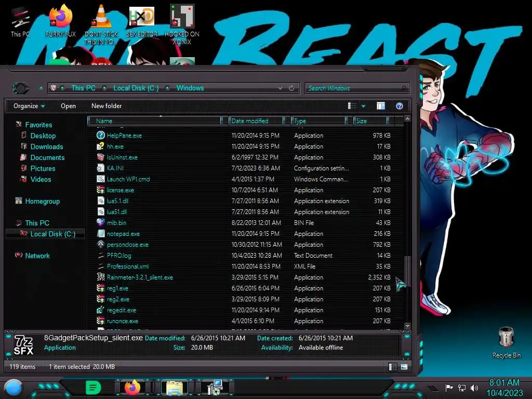Select Local Disk (C:) in navigation pane

pyautogui.click(x=53, y=234)
